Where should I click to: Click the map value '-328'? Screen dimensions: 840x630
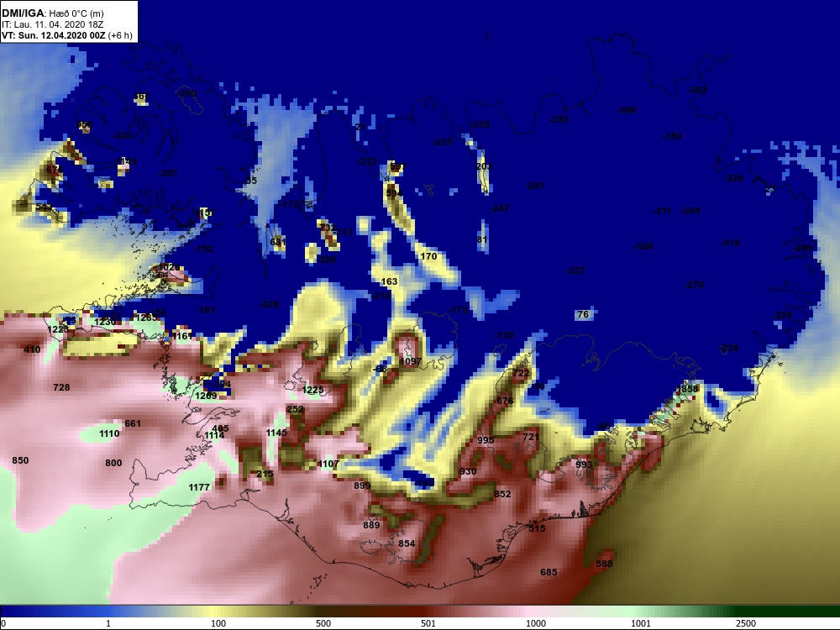pyautogui.click(x=269, y=304)
